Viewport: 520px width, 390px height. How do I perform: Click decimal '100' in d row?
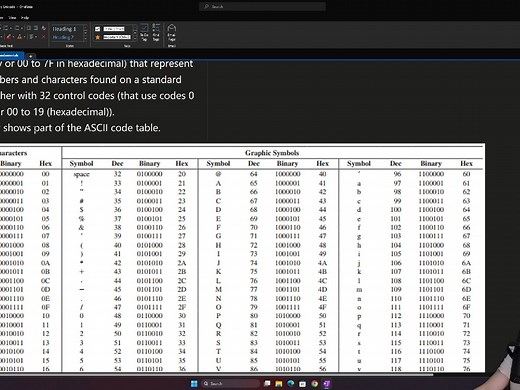click(396, 210)
